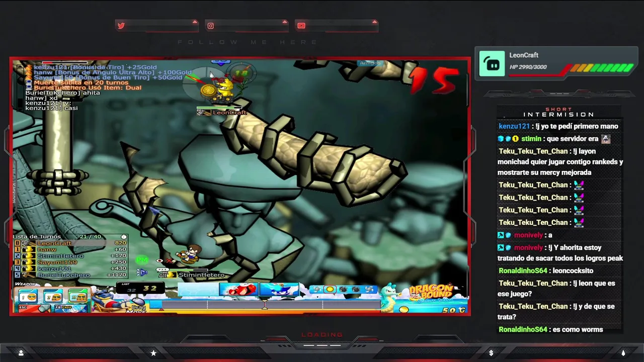The height and width of the screenshot is (362, 644).
Task: Select the fourth dark orb icon
Action: coord(356,290)
